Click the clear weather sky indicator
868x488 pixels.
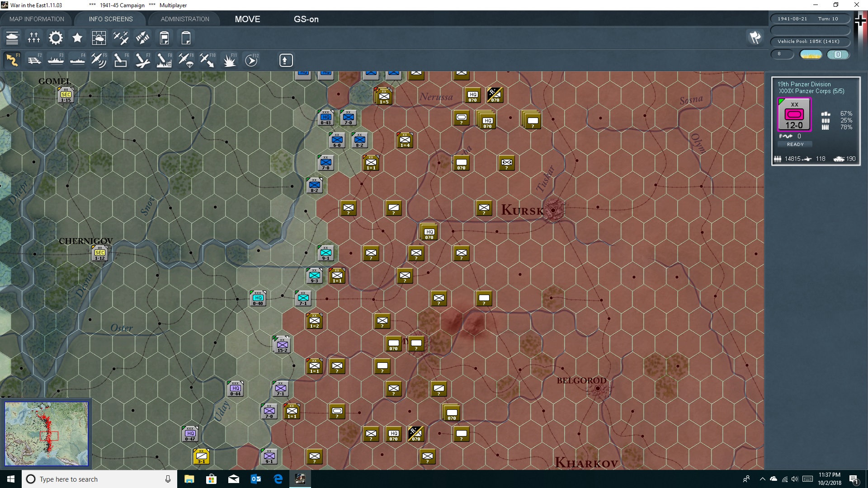811,54
